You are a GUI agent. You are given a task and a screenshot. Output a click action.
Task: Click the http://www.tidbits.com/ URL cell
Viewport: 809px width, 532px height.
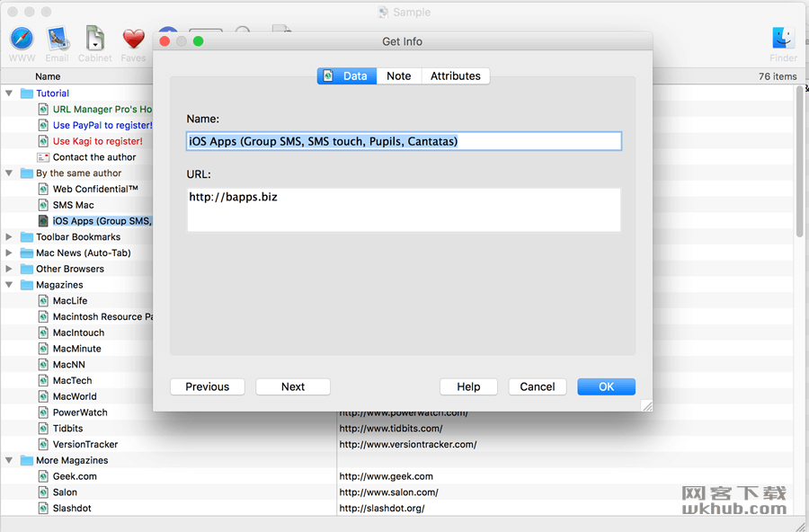click(391, 429)
